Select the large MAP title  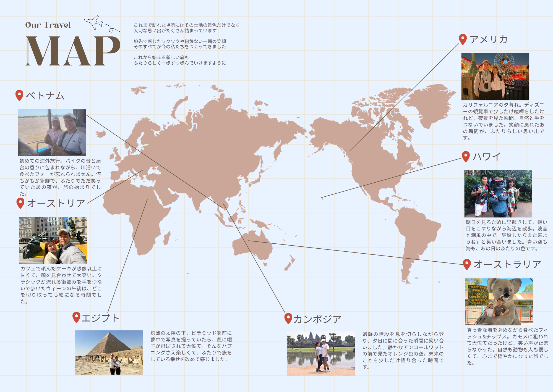pos(73,51)
